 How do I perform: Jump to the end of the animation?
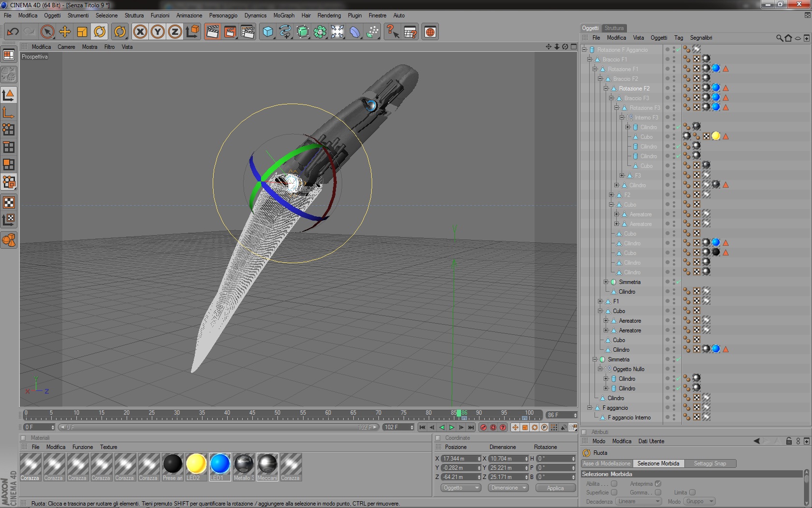click(x=471, y=428)
